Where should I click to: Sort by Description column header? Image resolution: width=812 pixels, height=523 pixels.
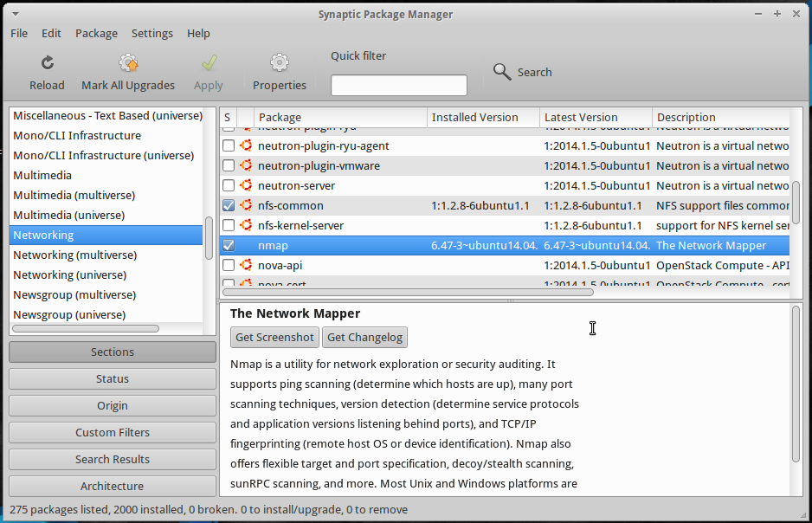(721, 118)
